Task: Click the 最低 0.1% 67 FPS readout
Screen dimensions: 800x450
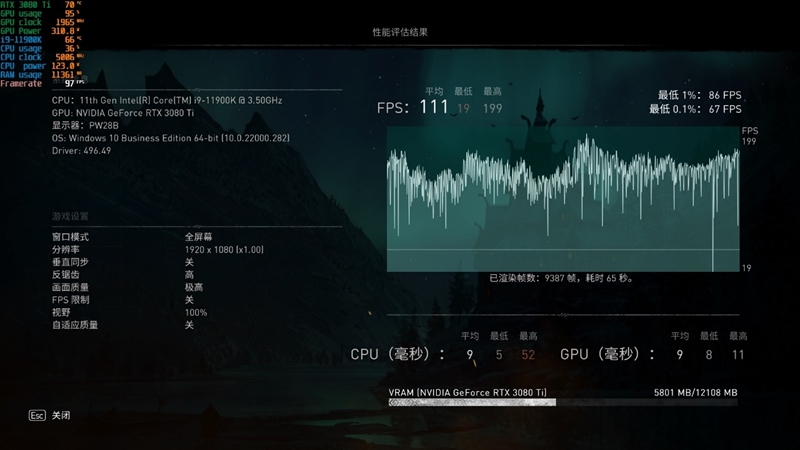Action: coord(695,109)
